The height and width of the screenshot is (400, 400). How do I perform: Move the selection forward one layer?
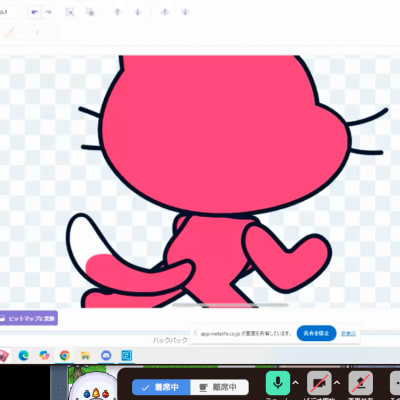tap(117, 12)
